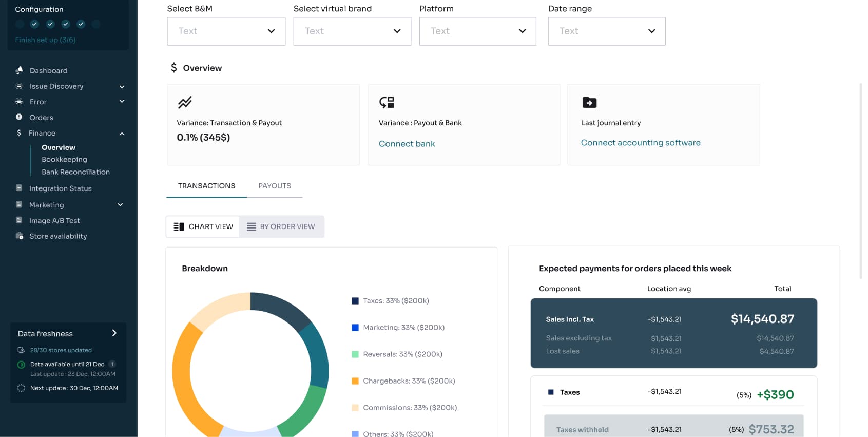The width and height of the screenshot is (868, 437).
Task: Open the Select B&M dropdown
Action: 226,31
